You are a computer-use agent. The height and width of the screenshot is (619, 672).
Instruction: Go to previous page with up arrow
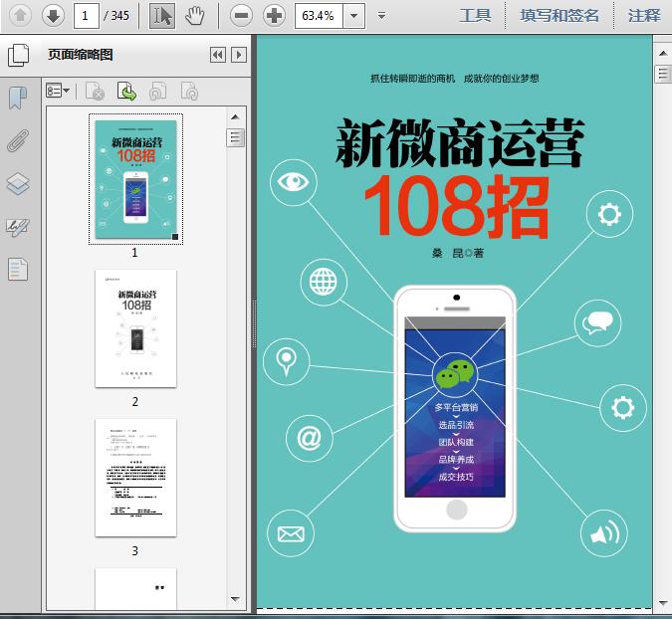point(20,16)
